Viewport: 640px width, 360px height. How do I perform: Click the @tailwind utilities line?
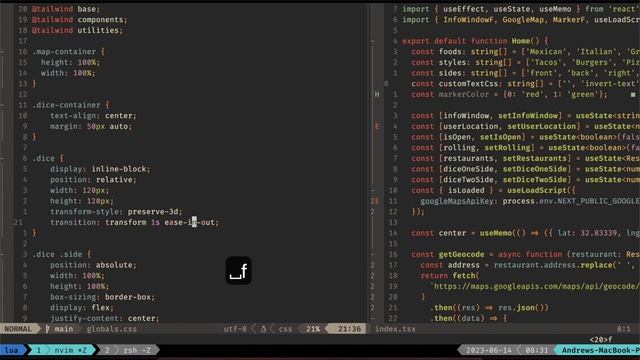77,30
